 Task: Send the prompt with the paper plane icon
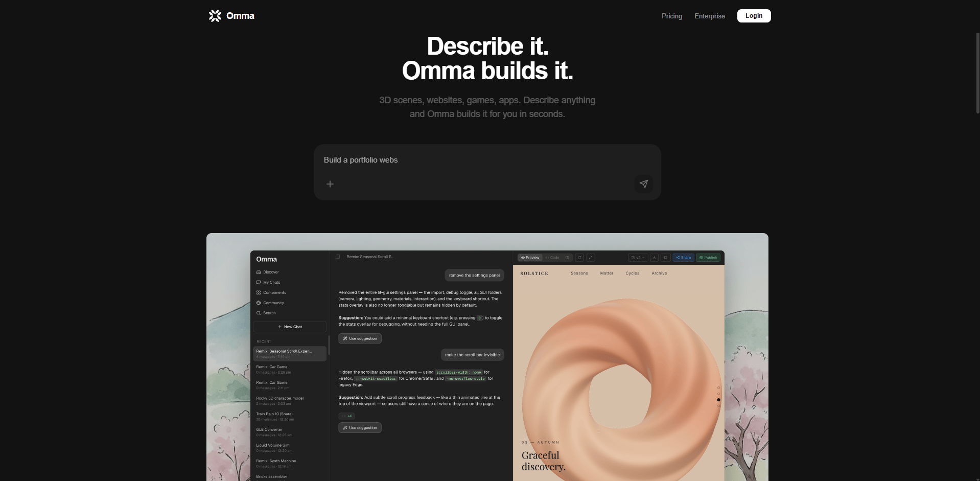644,184
